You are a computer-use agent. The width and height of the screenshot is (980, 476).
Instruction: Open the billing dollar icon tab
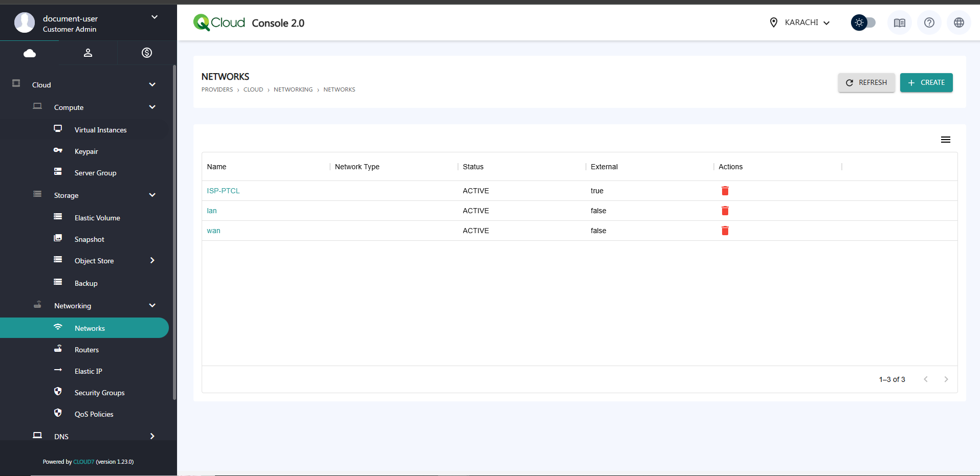point(147,53)
